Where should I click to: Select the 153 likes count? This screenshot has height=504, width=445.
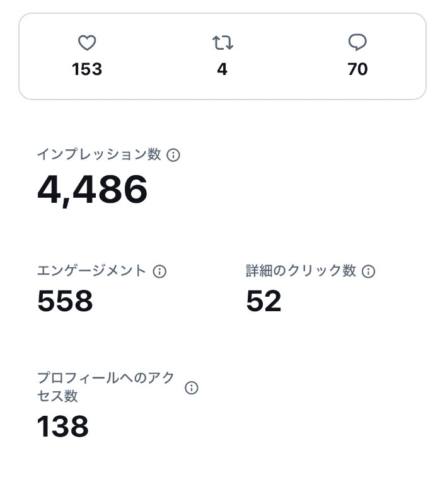click(x=87, y=69)
